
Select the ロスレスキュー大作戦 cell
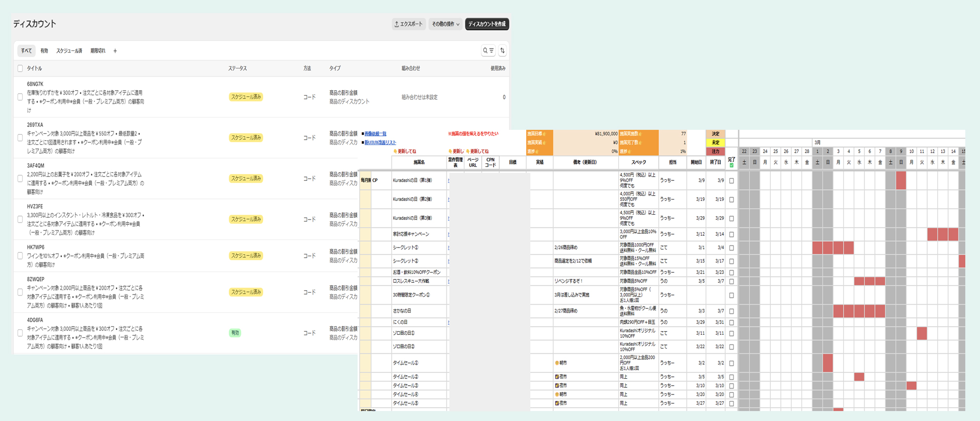pos(419,281)
